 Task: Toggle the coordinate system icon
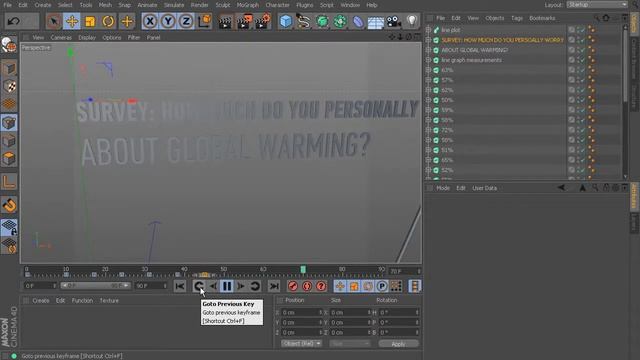204,21
